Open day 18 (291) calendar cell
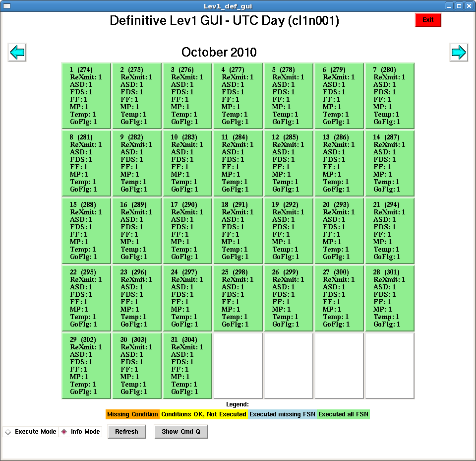The image size is (476, 461). 238,231
